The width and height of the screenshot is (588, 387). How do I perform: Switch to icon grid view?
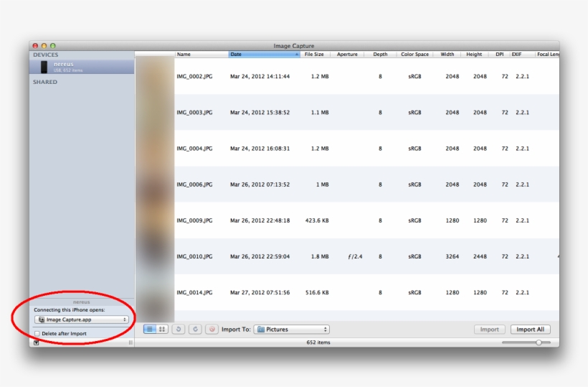click(x=162, y=329)
